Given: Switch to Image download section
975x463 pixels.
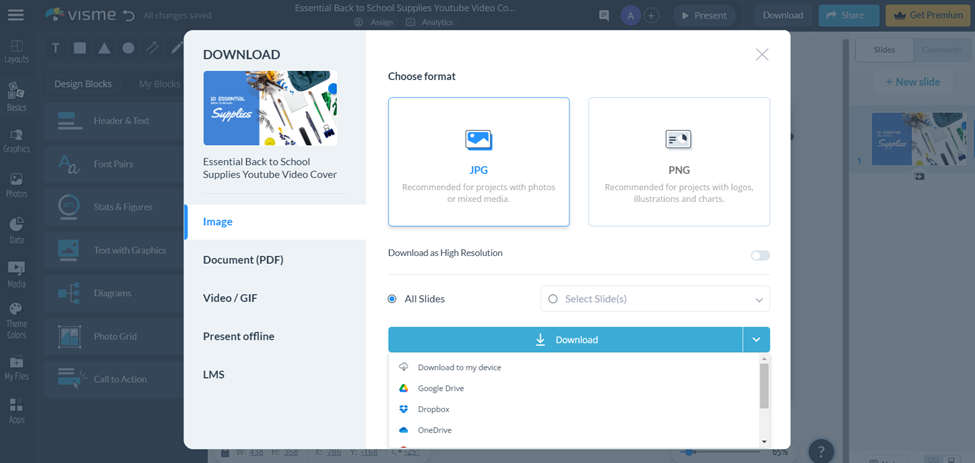Looking at the screenshot, I should [x=275, y=222].
